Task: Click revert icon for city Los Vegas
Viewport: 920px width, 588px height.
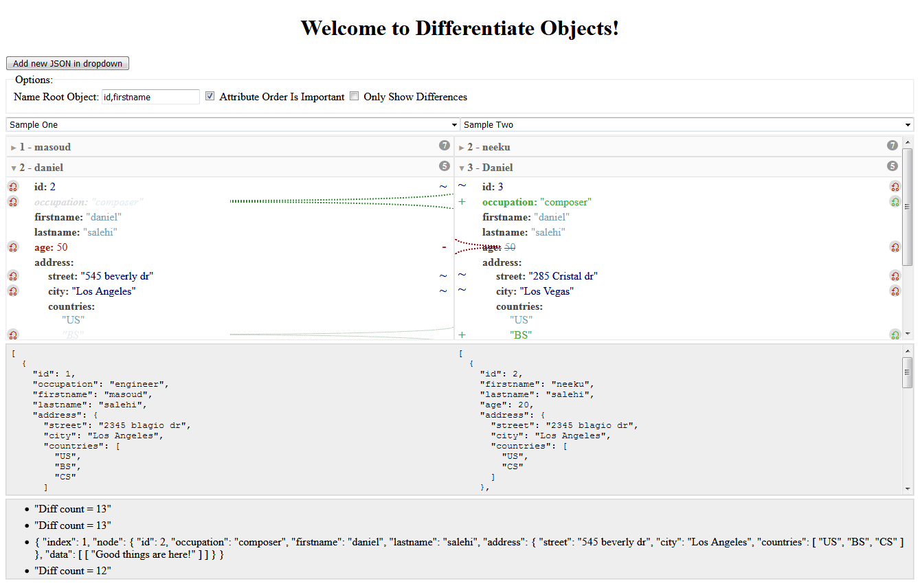Action: 895,291
